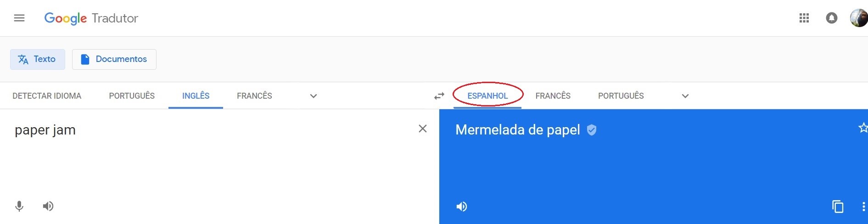
Task: Open more options for translation
Action: point(863,207)
